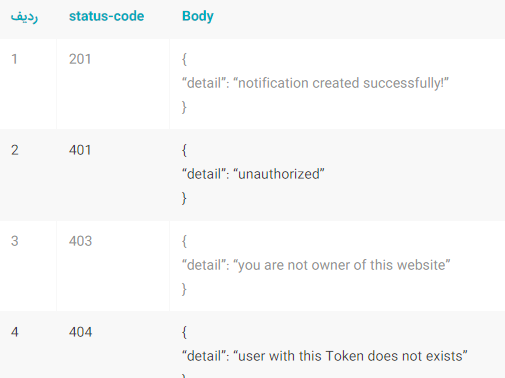Select the 201 status code cell
This screenshot has height=378, width=505.
pyautogui.click(x=80, y=59)
